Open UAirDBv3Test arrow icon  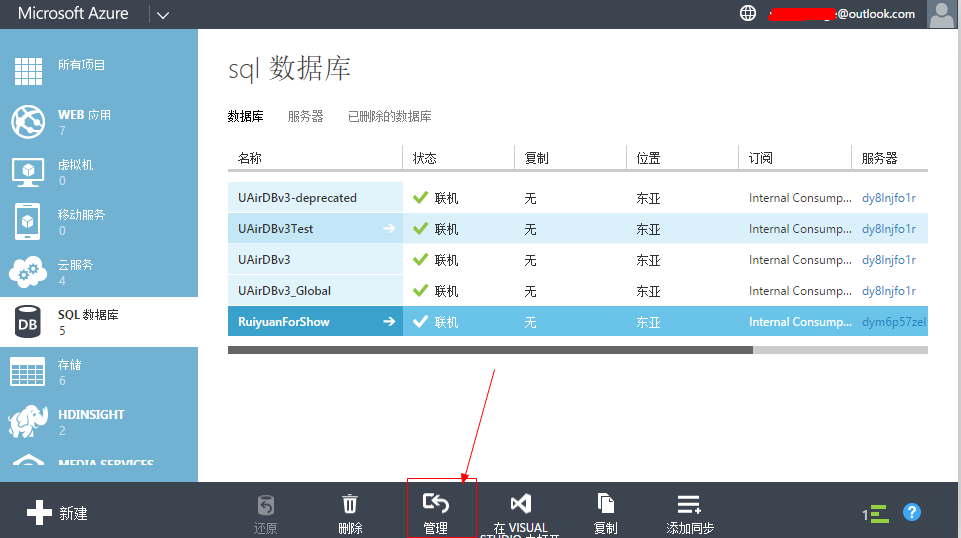click(x=389, y=229)
